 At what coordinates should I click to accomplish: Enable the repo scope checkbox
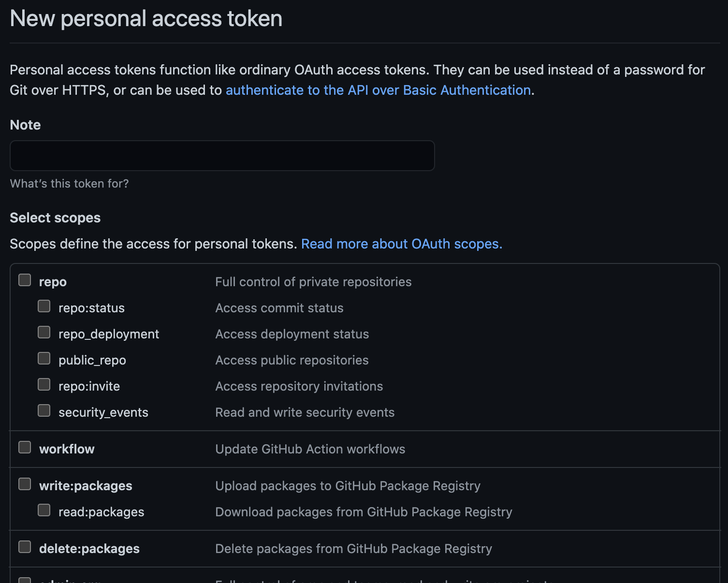pyautogui.click(x=25, y=280)
